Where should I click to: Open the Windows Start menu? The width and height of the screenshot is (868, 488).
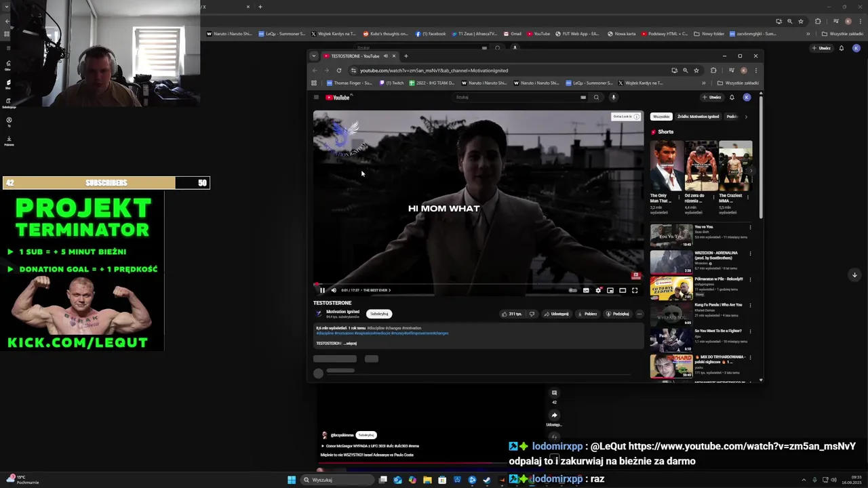(x=292, y=480)
